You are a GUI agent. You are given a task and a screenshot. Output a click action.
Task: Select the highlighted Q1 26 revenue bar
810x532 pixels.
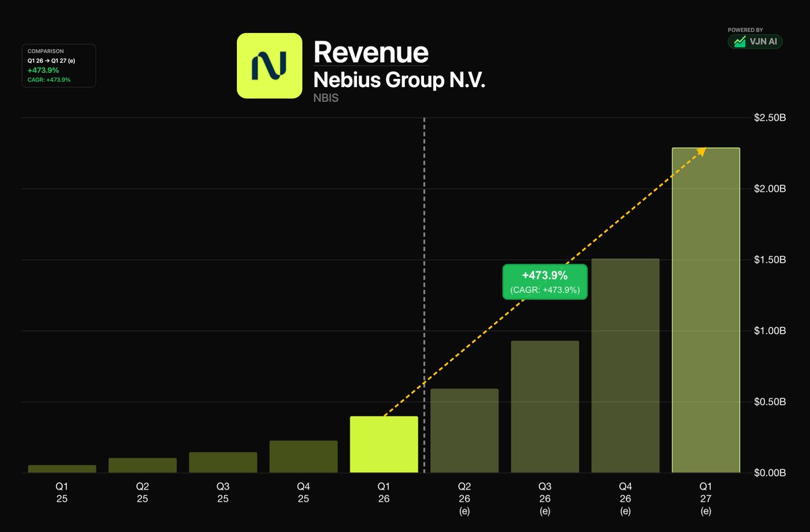point(383,444)
